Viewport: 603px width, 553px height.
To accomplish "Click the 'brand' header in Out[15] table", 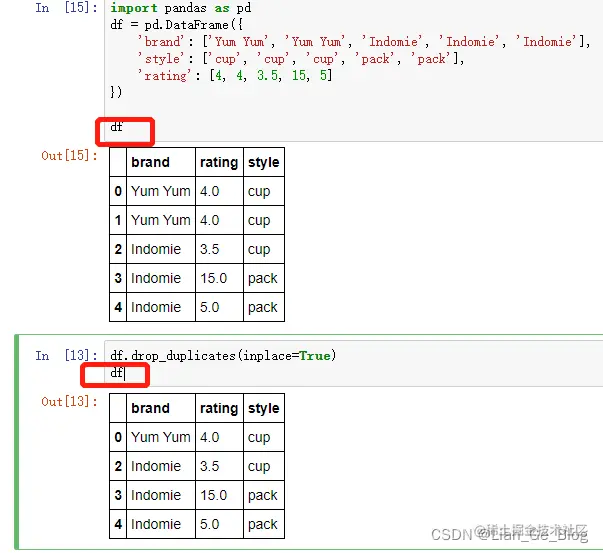I will pyautogui.click(x=150, y=162).
